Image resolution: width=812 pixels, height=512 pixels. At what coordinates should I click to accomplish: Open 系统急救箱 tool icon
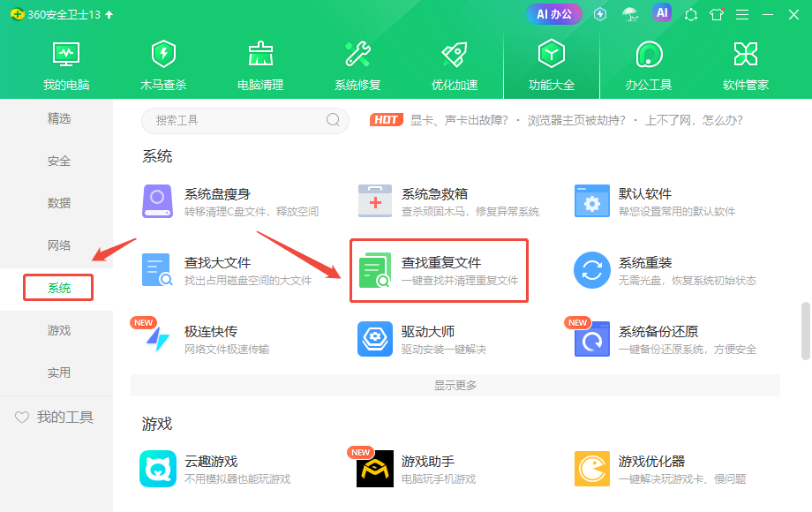pyautogui.click(x=375, y=201)
